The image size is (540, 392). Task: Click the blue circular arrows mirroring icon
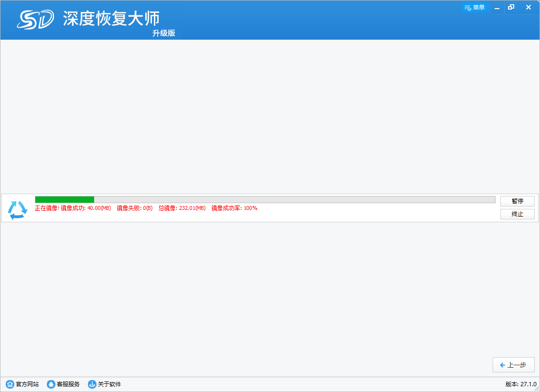tap(18, 210)
